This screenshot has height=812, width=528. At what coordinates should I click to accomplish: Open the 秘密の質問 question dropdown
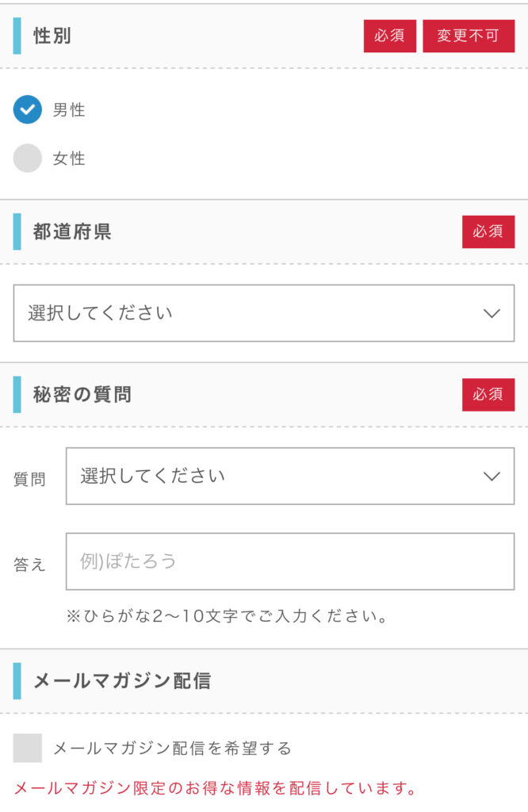pyautogui.click(x=290, y=476)
